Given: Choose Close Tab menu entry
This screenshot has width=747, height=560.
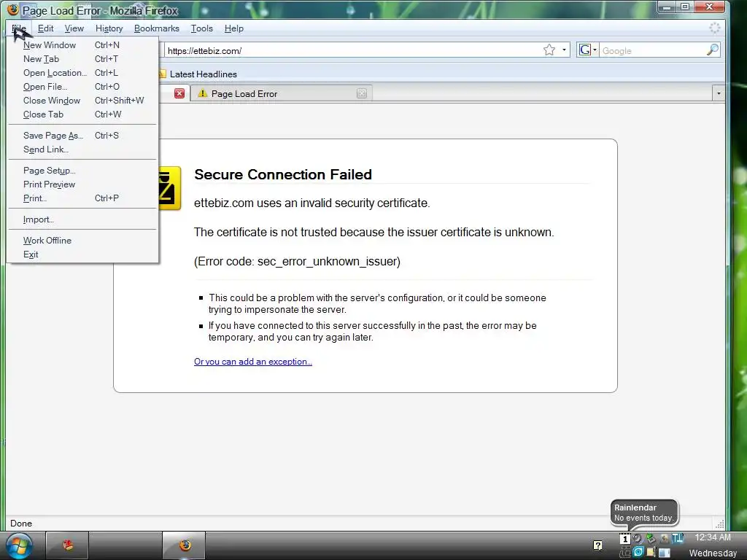Looking at the screenshot, I should [83, 114].
